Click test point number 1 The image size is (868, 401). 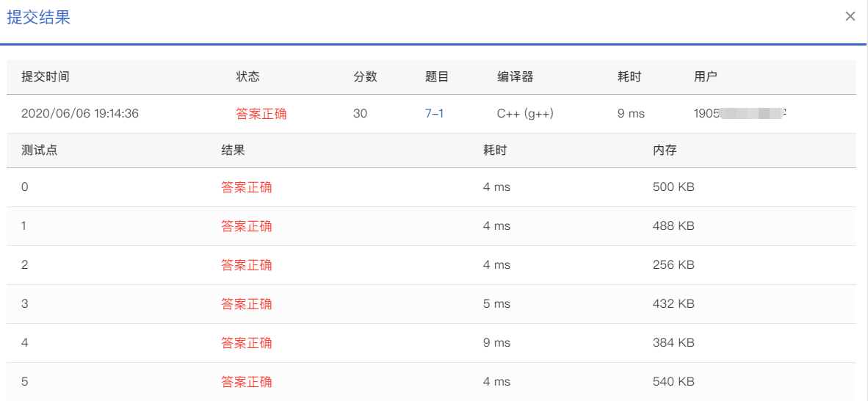(24, 226)
